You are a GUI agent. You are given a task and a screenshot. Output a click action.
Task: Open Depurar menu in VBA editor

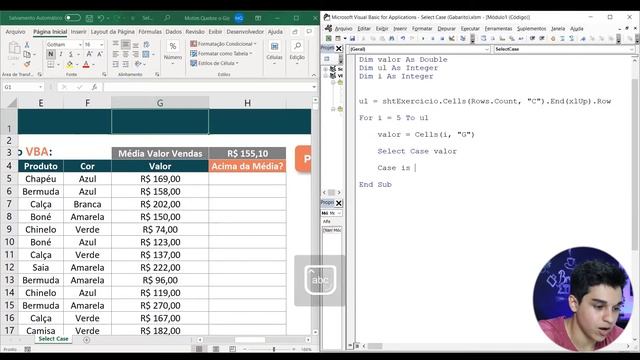[446, 29]
